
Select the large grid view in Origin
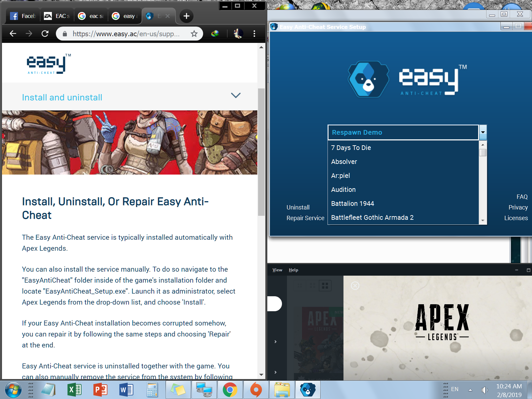[x=325, y=286]
